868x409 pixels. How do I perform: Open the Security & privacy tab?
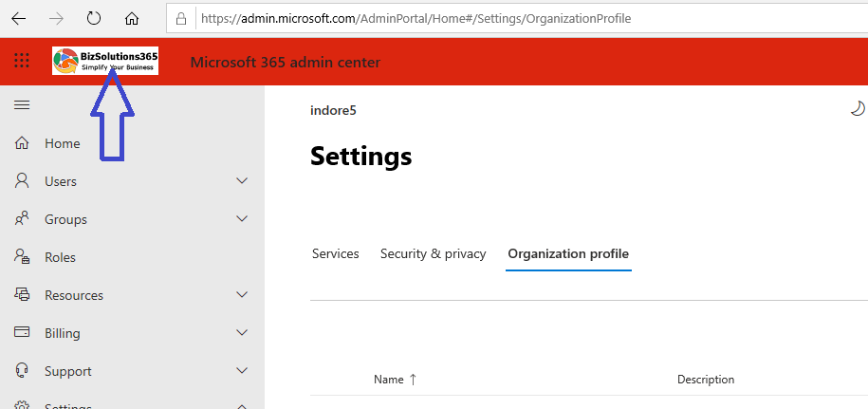pos(433,254)
